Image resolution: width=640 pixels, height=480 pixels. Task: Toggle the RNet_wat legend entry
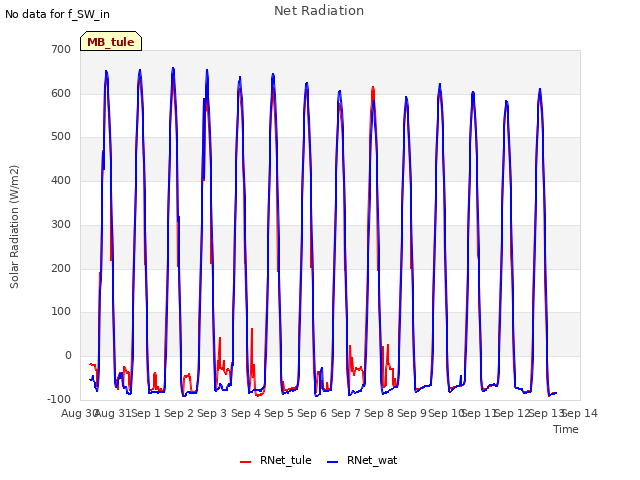[x=362, y=460]
